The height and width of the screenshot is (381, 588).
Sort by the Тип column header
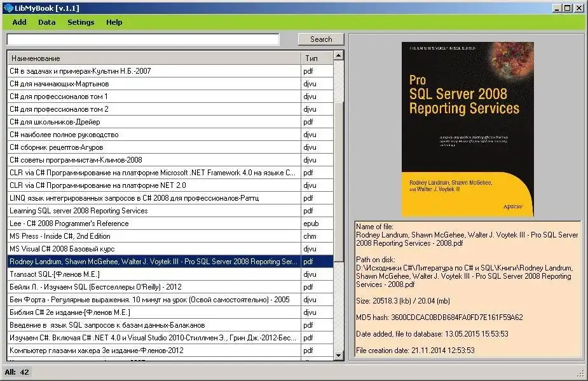(317, 58)
